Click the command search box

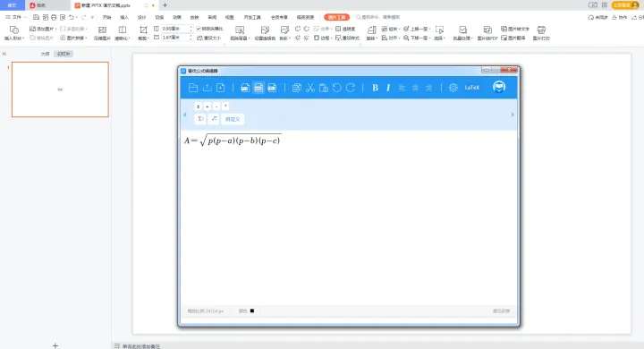[x=379, y=17]
